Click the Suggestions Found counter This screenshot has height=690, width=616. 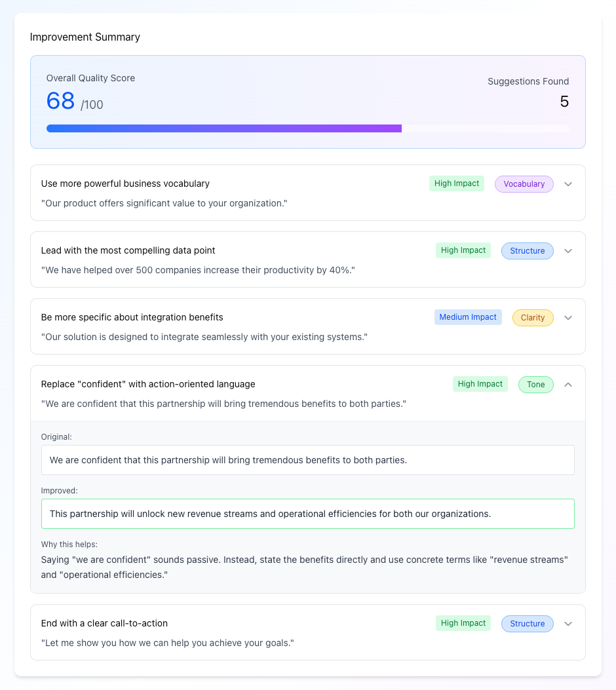pyautogui.click(x=564, y=102)
